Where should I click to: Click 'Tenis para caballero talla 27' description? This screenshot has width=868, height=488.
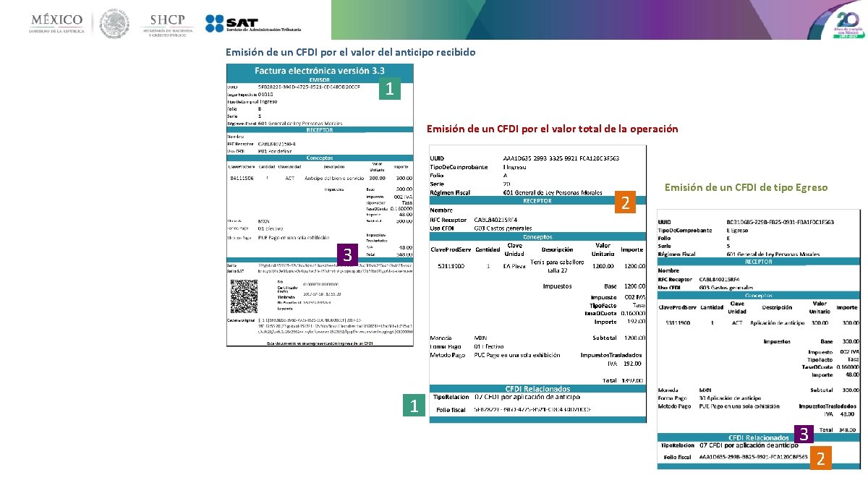[x=557, y=265]
